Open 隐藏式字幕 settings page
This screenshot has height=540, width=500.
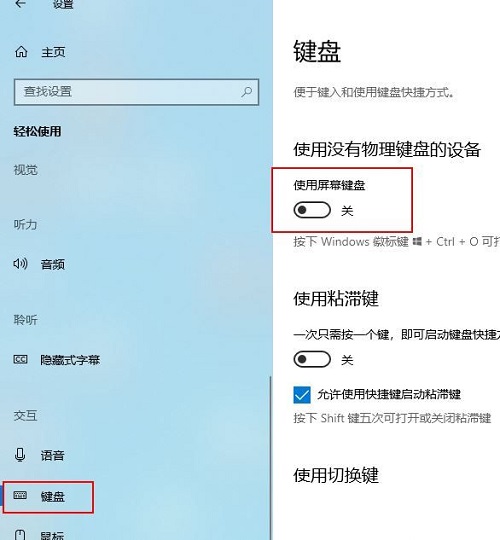click(70, 360)
